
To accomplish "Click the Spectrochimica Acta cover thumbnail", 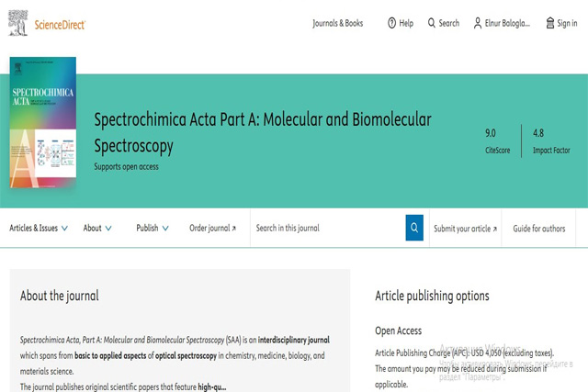I will pyautogui.click(x=43, y=122).
